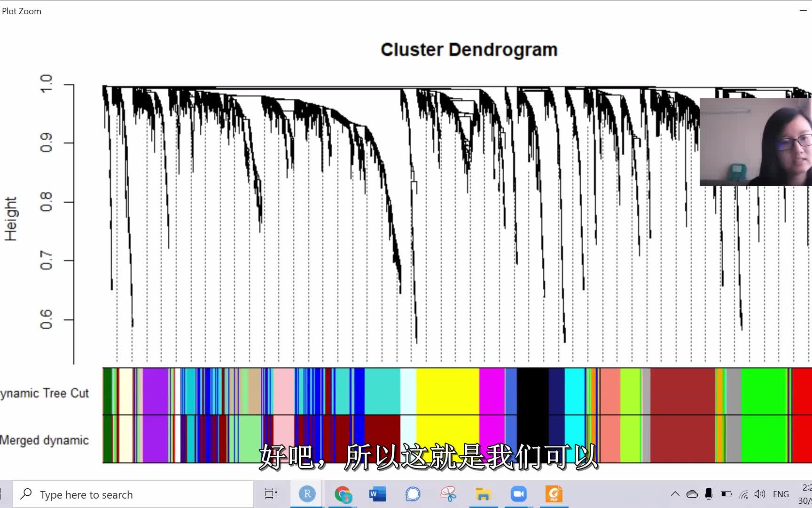
Task: Click the magenta module in Dynamic Tree Cut row
Action: pyautogui.click(x=492, y=391)
